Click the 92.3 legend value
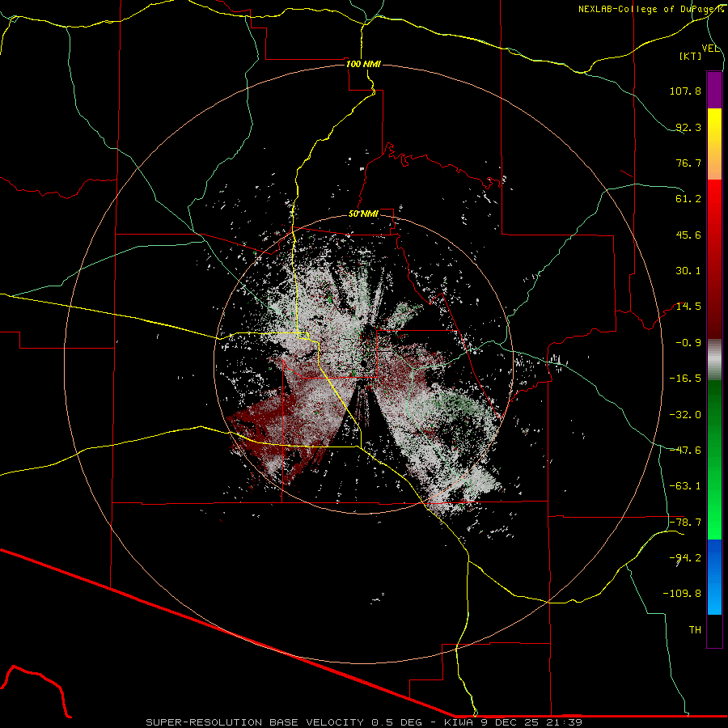This screenshot has height=728, width=728. (688, 127)
